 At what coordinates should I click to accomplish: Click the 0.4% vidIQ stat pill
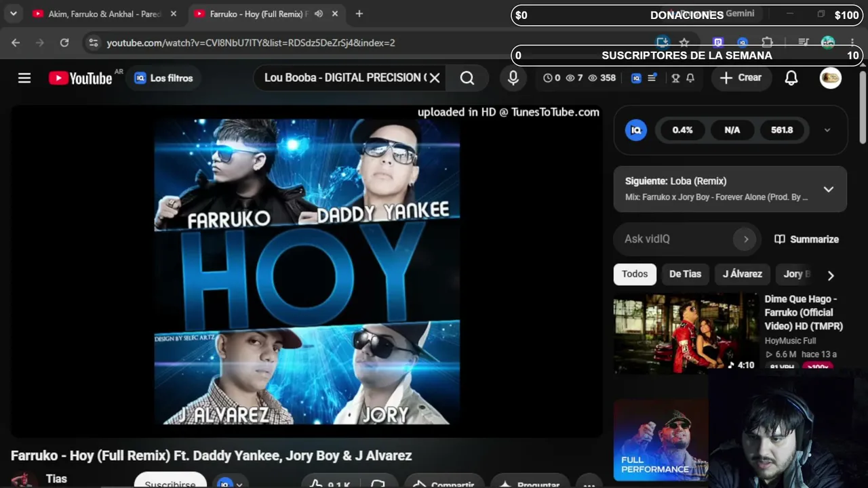682,130
